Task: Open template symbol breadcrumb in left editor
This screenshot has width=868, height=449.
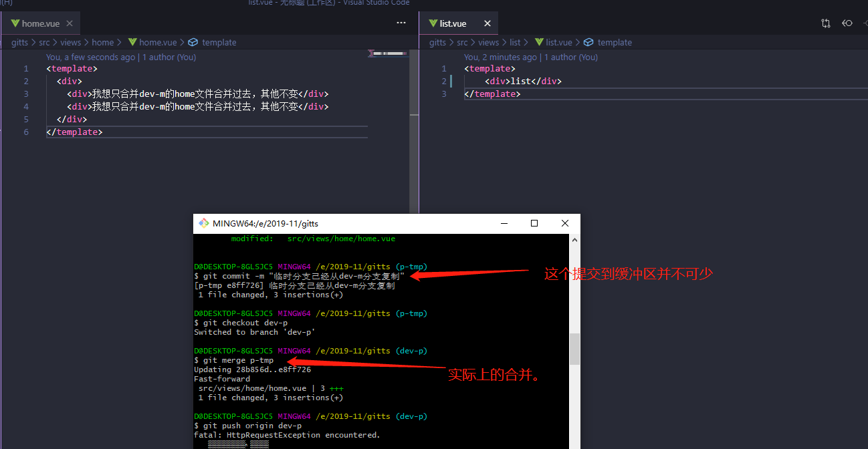Action: coord(219,42)
